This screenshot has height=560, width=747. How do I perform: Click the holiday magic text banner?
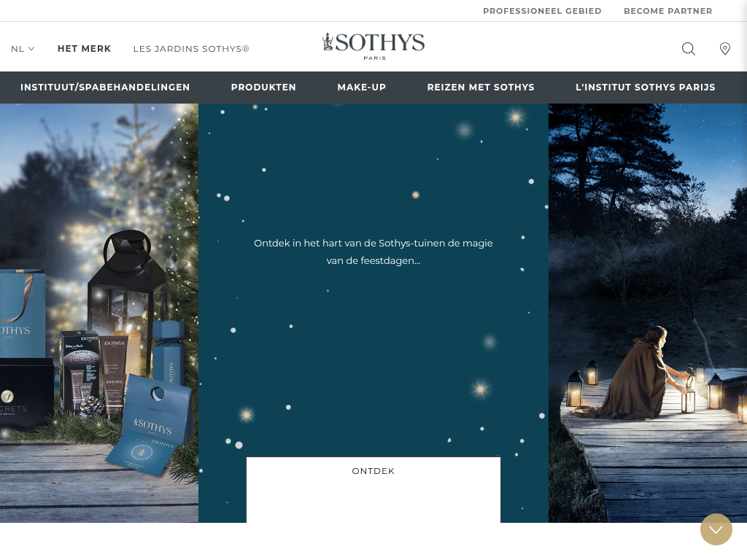click(x=373, y=252)
